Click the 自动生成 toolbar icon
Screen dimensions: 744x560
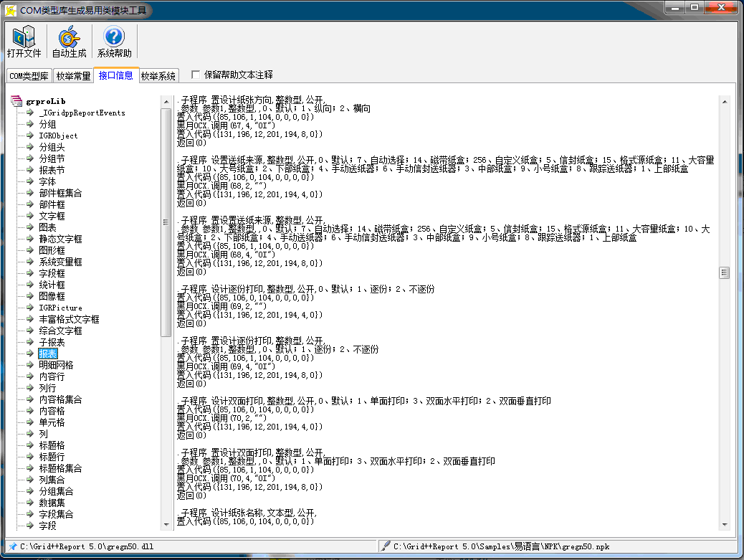[70, 42]
